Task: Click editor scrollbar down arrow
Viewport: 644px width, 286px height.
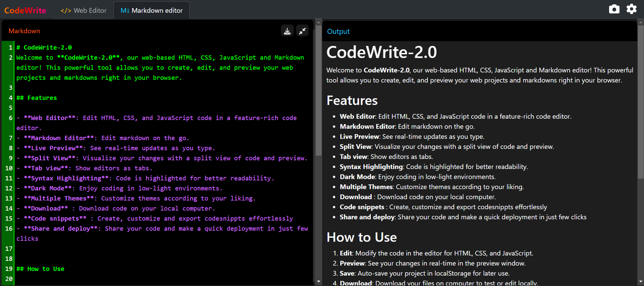Action: (318, 282)
